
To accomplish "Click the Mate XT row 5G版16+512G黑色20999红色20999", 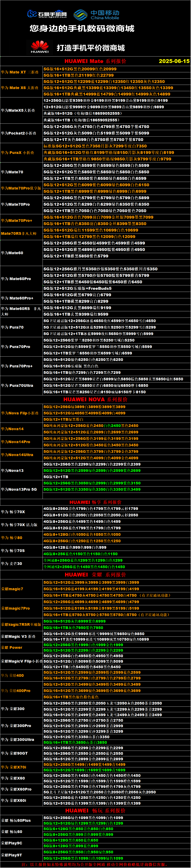I will point(80,69).
